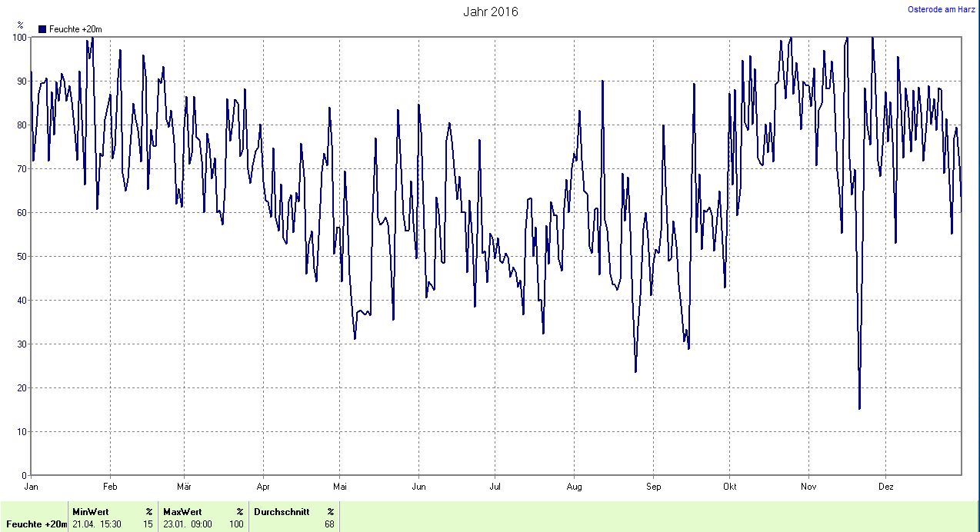Click the maximum timestamp 23.01. 09:00
The width and height of the screenshot is (980, 532).
click(x=188, y=524)
